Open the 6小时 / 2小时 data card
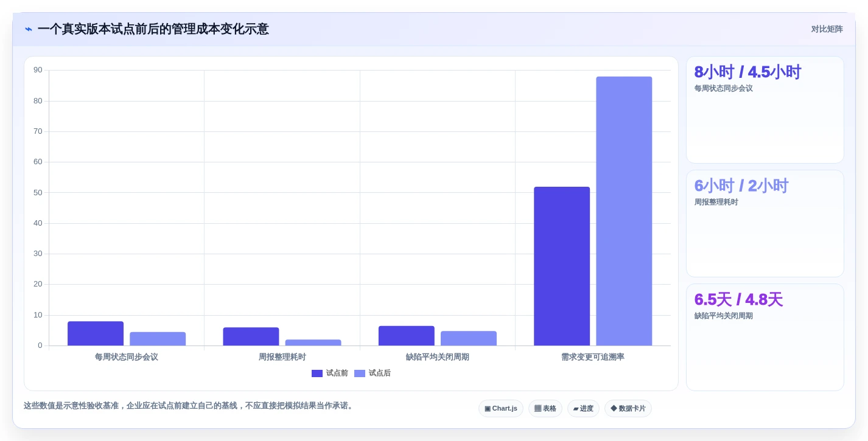Screen dimensions: 868x441 click(x=765, y=224)
